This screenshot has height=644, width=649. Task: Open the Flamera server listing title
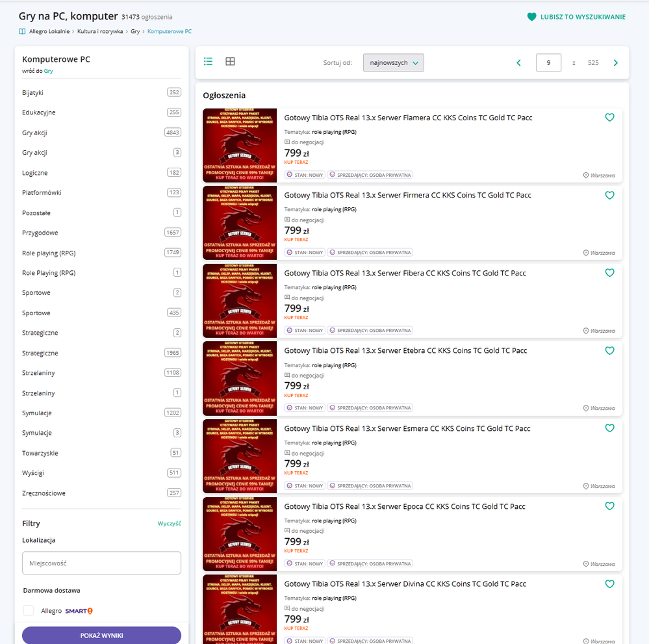click(408, 118)
